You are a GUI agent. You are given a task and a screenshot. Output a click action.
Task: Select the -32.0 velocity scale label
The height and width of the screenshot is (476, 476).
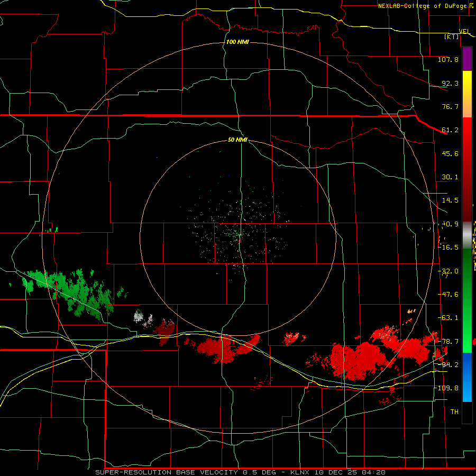point(448,271)
